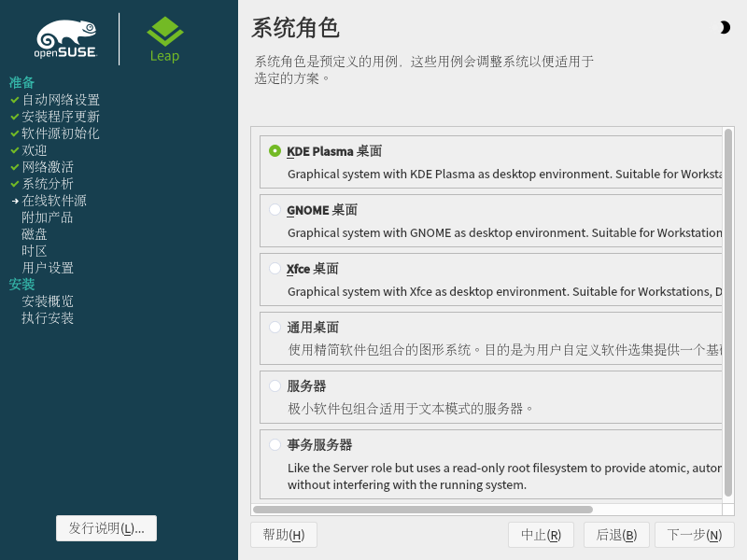Open 发行说明 release notes
Viewport: 747px width, 560px height.
[x=106, y=528]
